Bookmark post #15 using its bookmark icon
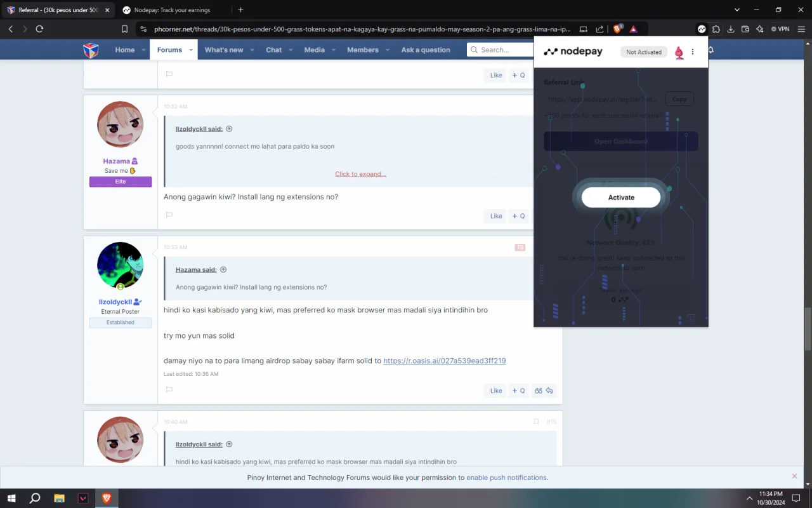 coord(536,422)
